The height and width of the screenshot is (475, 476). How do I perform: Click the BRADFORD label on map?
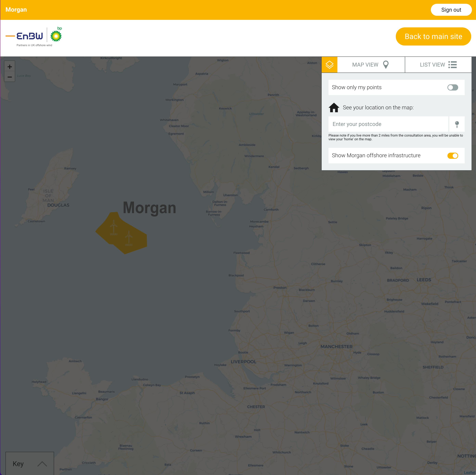398,280
